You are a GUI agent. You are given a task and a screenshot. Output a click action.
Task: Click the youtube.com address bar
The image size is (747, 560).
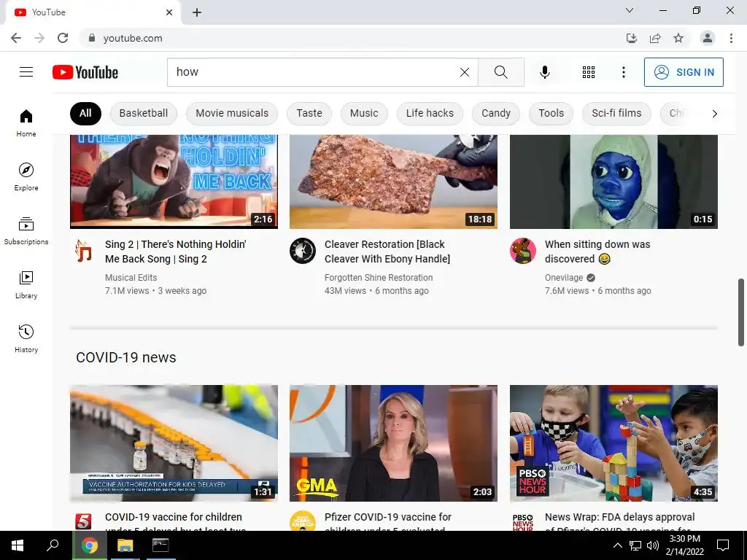pos(352,38)
